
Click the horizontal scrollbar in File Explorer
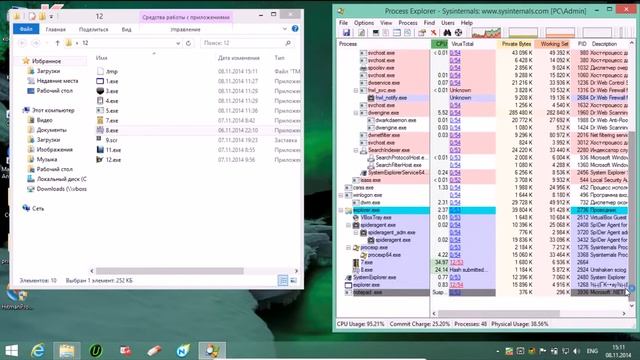[x=169, y=271]
